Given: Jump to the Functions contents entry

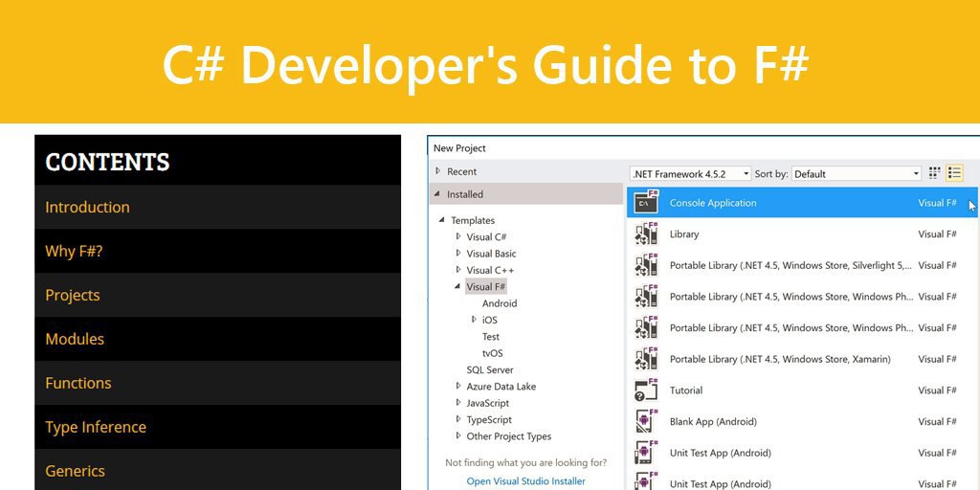Looking at the screenshot, I should [217, 383].
